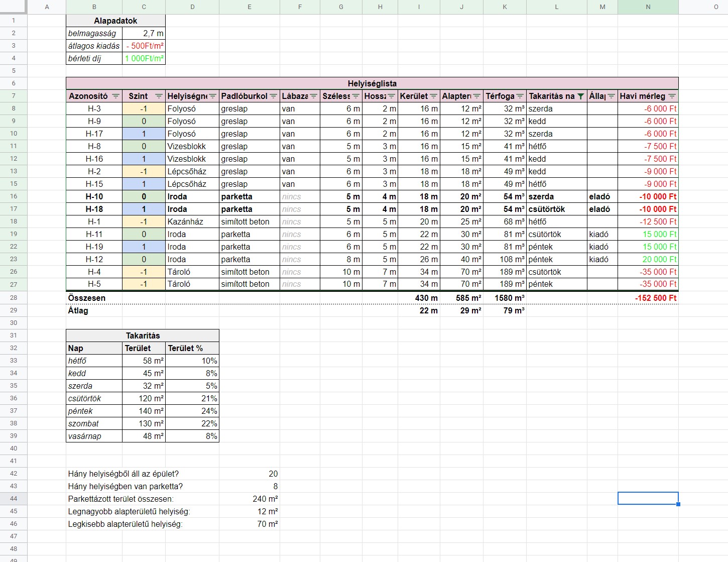Select the 108 m³ volume cell
Screen dimensions: 728x562
pos(505,259)
